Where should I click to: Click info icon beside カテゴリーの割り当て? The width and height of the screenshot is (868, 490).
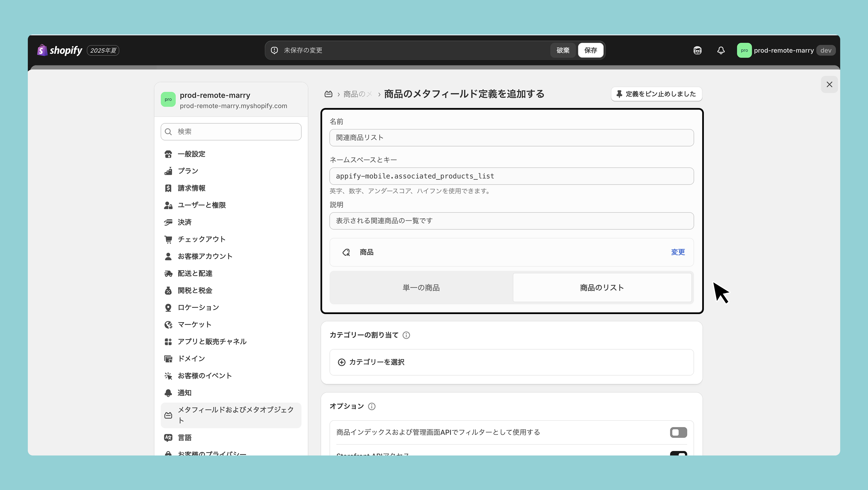[406, 335]
